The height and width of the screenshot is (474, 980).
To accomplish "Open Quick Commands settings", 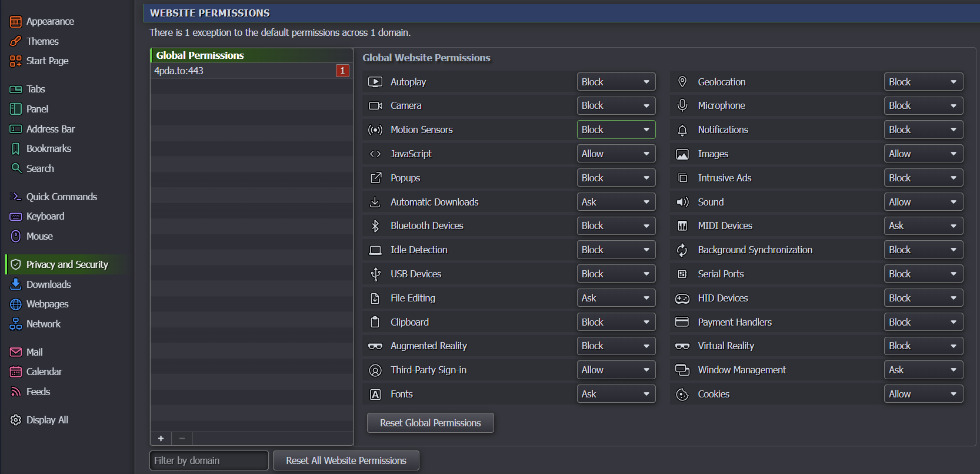I will 54,197.
